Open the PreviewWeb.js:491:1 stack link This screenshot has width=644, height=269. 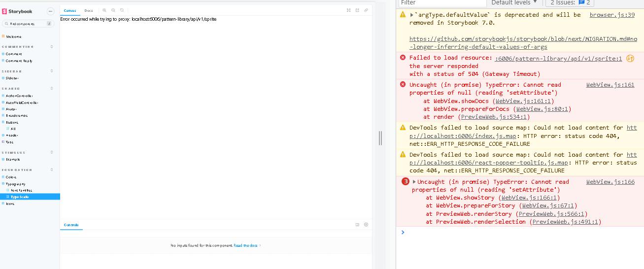tap(565, 222)
